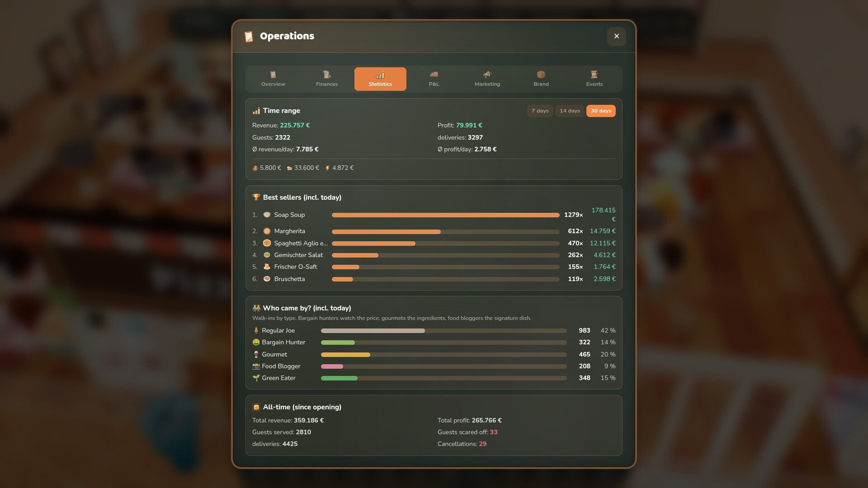The image size is (868, 488).
Task: Click the Who came by people icon
Action: pos(256,308)
